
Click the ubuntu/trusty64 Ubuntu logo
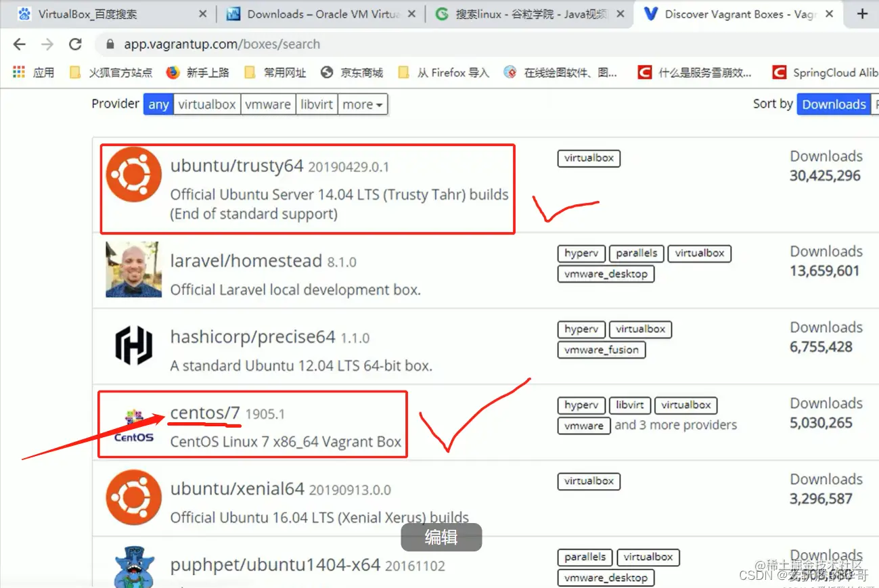click(134, 175)
